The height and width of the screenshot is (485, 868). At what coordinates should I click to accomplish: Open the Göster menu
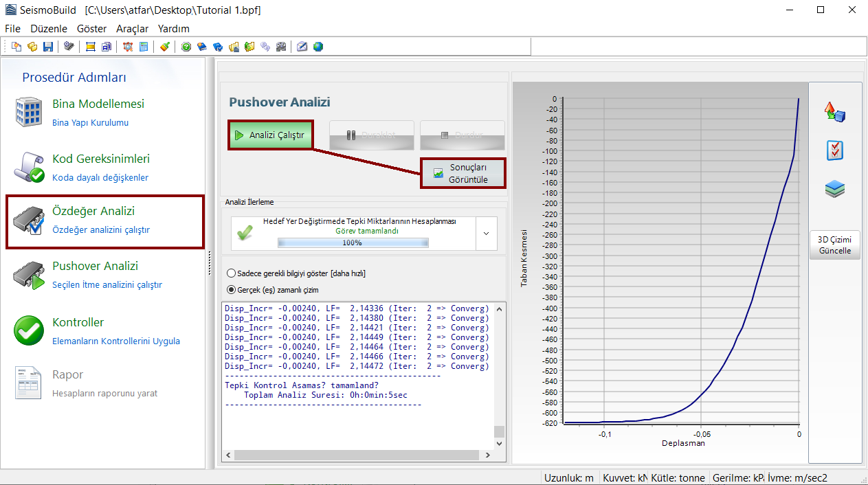(x=92, y=29)
